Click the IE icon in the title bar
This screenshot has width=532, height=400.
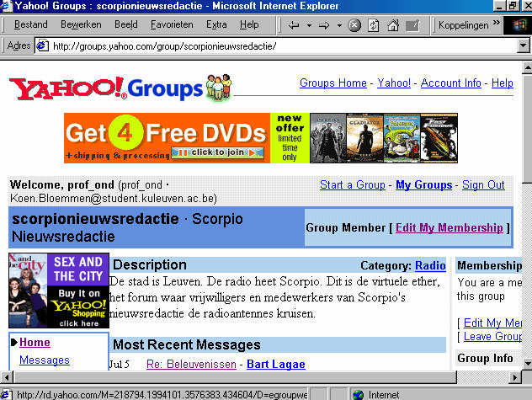[x=6, y=5]
